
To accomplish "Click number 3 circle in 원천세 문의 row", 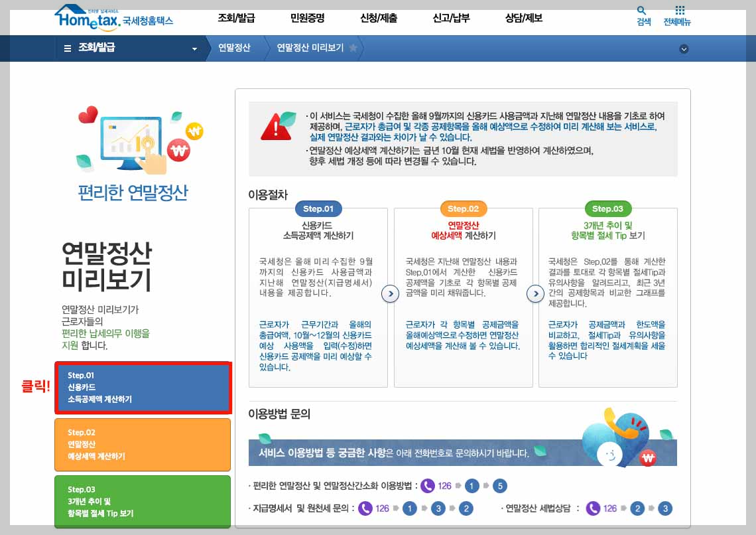I will click(438, 508).
